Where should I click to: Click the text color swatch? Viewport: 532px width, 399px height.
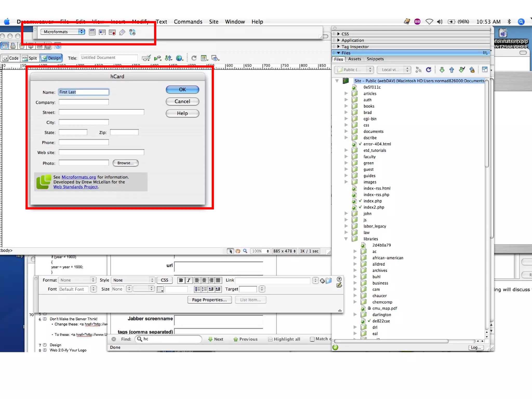point(160,289)
